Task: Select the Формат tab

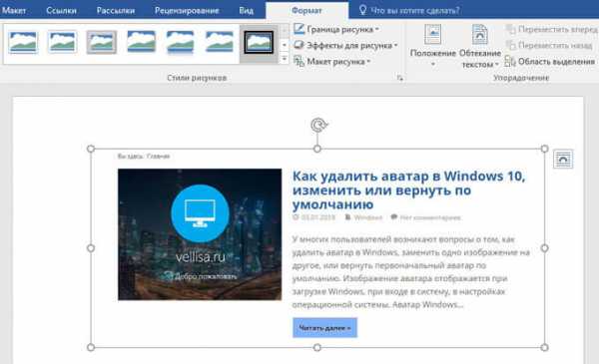Action: [306, 11]
